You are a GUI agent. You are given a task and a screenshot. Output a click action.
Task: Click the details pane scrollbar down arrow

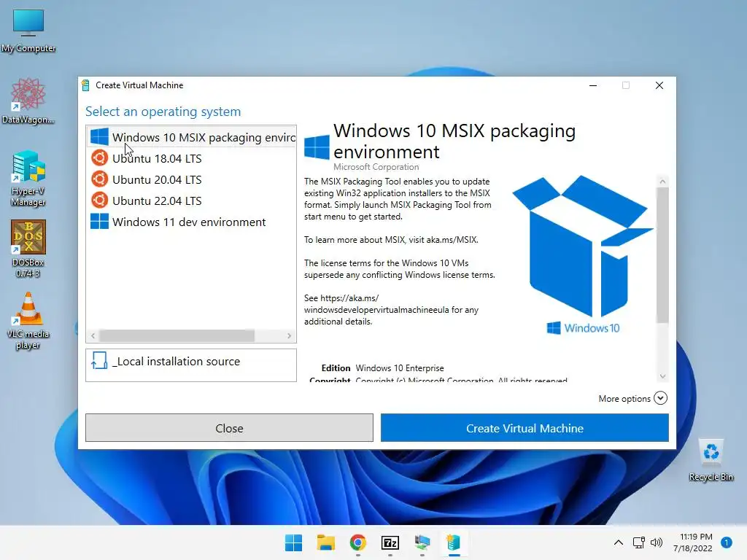point(662,376)
